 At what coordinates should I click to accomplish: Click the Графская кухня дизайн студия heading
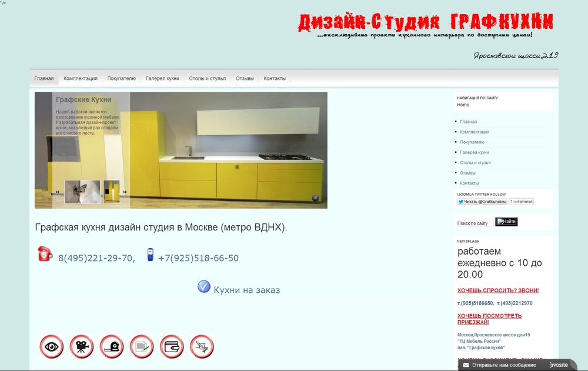tap(161, 228)
